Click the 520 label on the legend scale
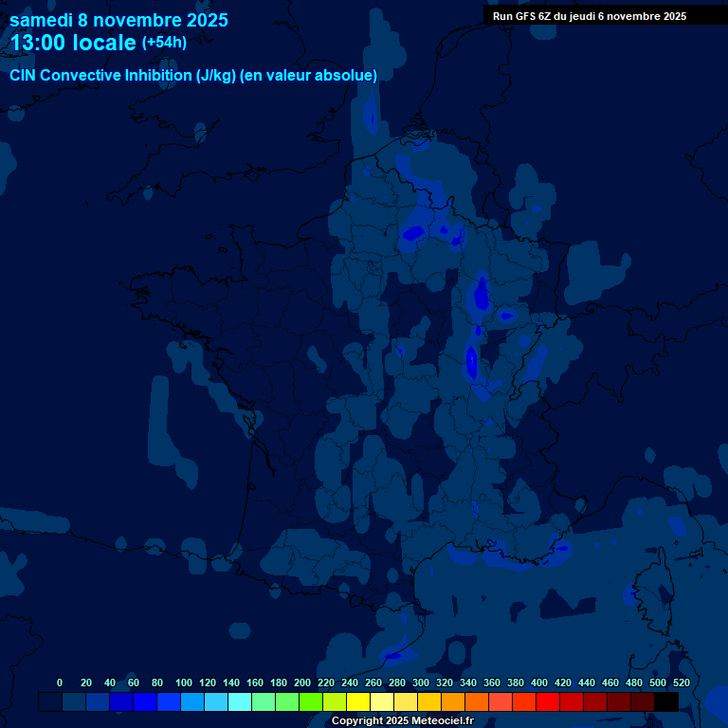The image size is (728, 728). [681, 682]
